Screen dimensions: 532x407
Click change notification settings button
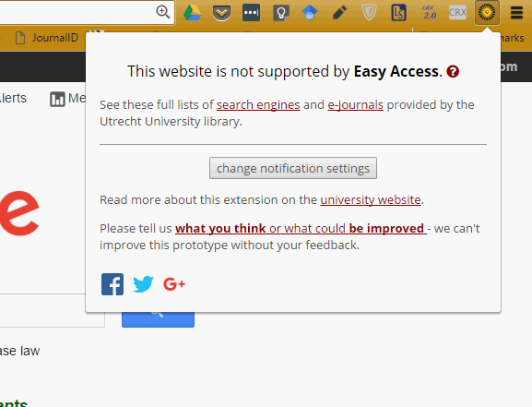pyautogui.click(x=293, y=168)
